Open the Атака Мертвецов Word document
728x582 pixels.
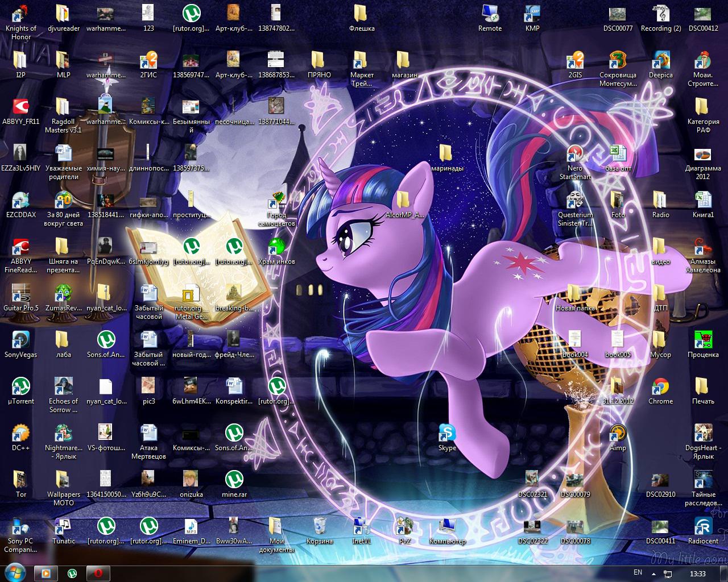(x=148, y=442)
